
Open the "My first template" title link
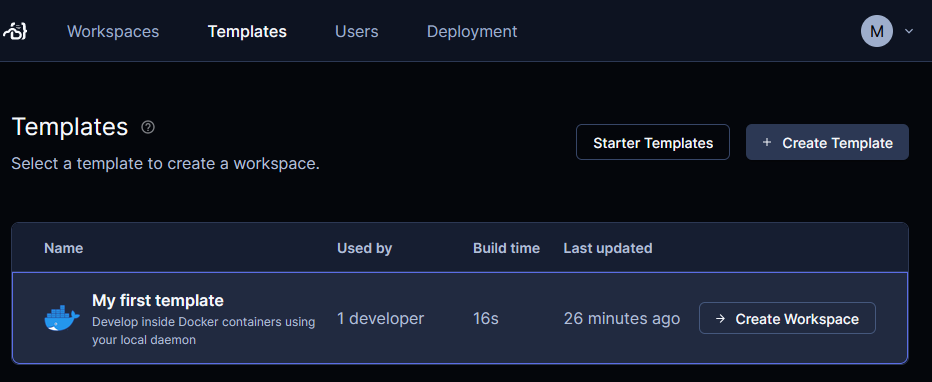pos(158,301)
